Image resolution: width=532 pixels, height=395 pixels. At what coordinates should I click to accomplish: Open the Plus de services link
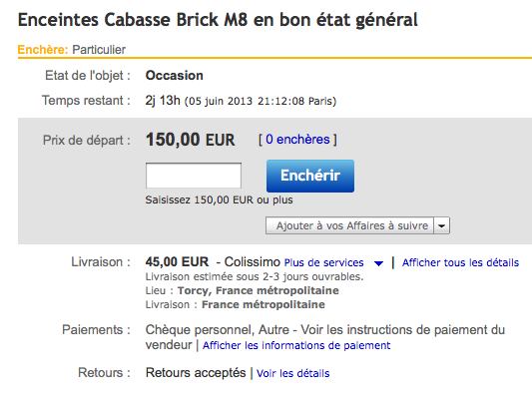click(323, 262)
